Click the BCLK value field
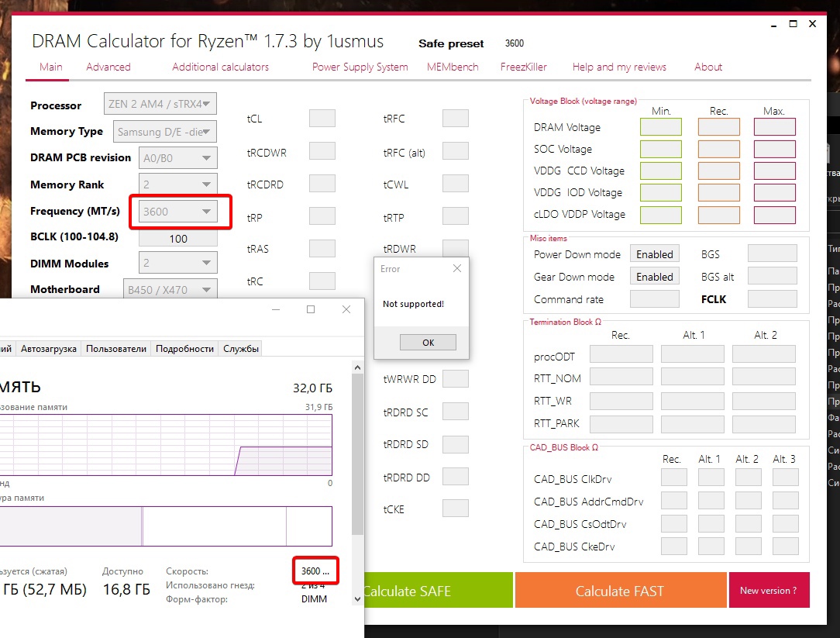 tap(178, 239)
